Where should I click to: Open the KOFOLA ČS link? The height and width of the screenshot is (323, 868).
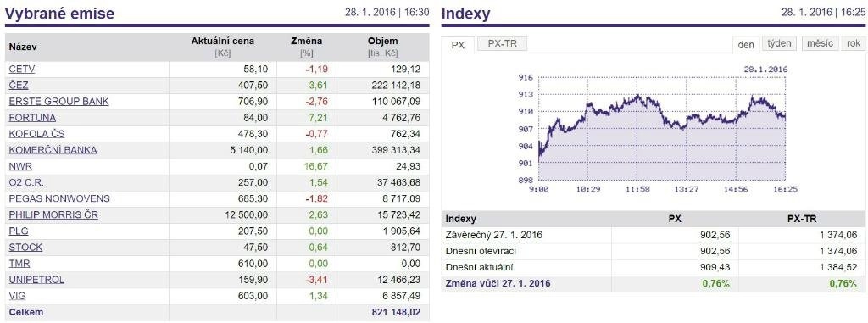click(36, 133)
